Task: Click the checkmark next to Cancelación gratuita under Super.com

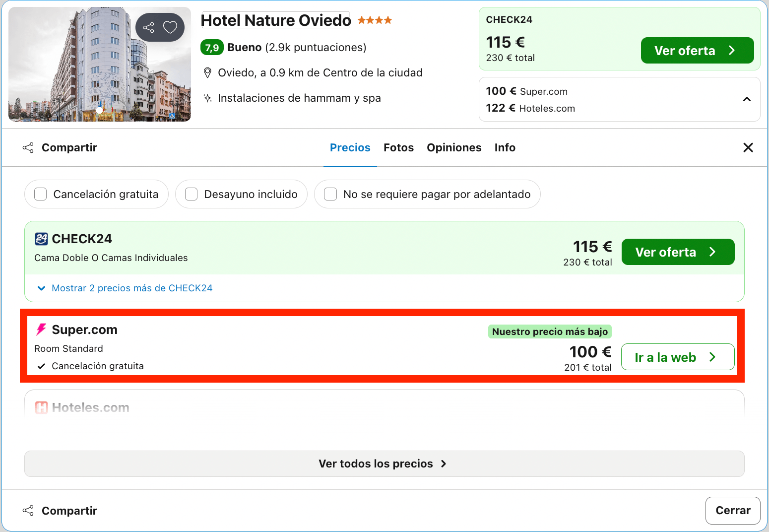Action: point(42,366)
